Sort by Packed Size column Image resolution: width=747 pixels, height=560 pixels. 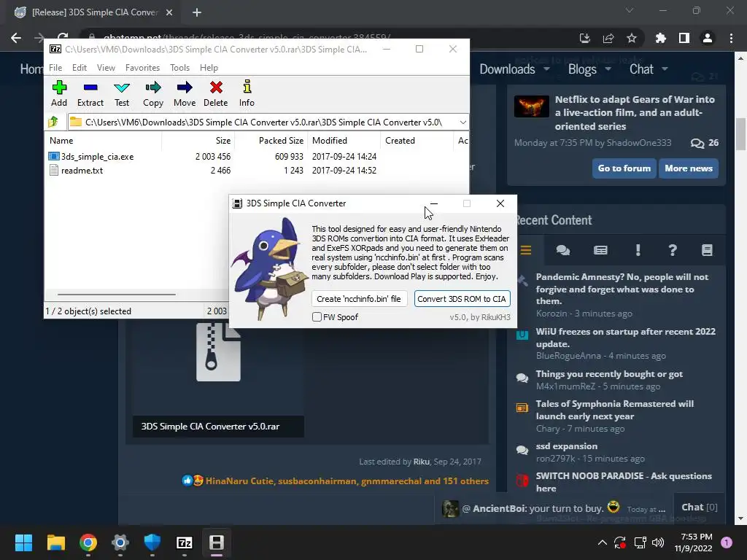pos(281,141)
